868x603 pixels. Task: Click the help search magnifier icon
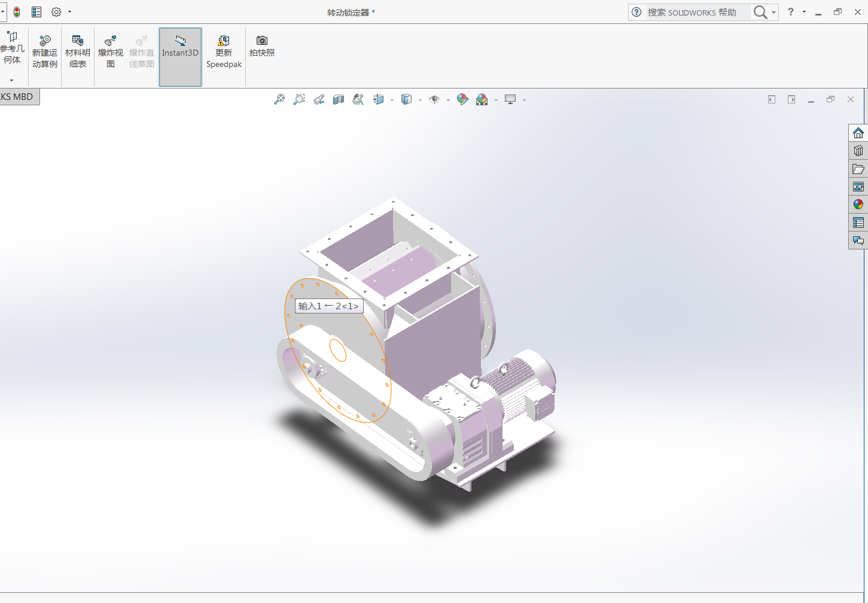[760, 12]
